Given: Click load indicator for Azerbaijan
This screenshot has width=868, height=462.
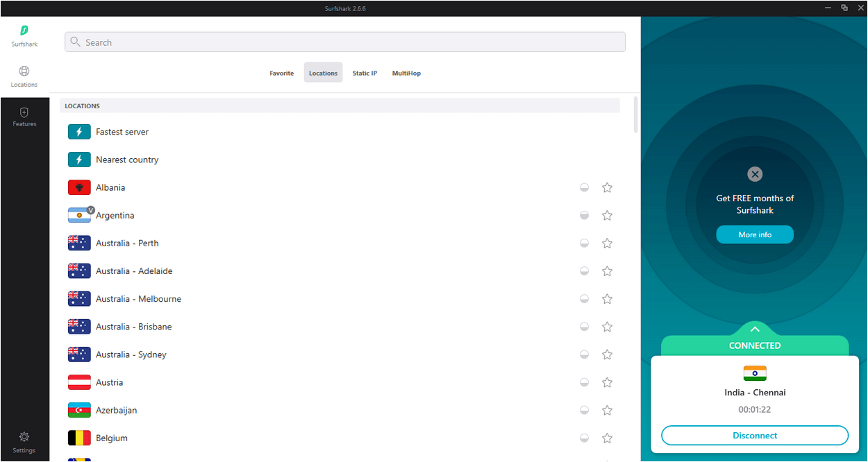Looking at the screenshot, I should coord(585,410).
